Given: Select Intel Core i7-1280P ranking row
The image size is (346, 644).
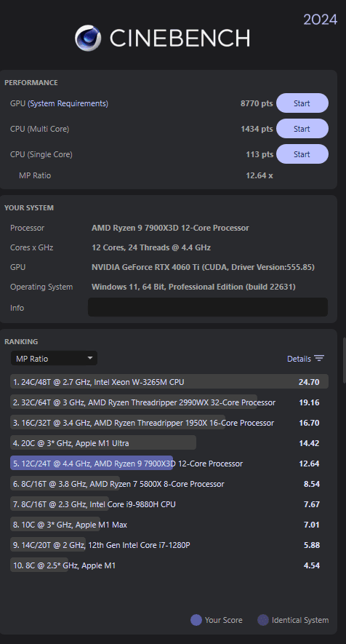Looking at the screenshot, I should pyautogui.click(x=169, y=545).
